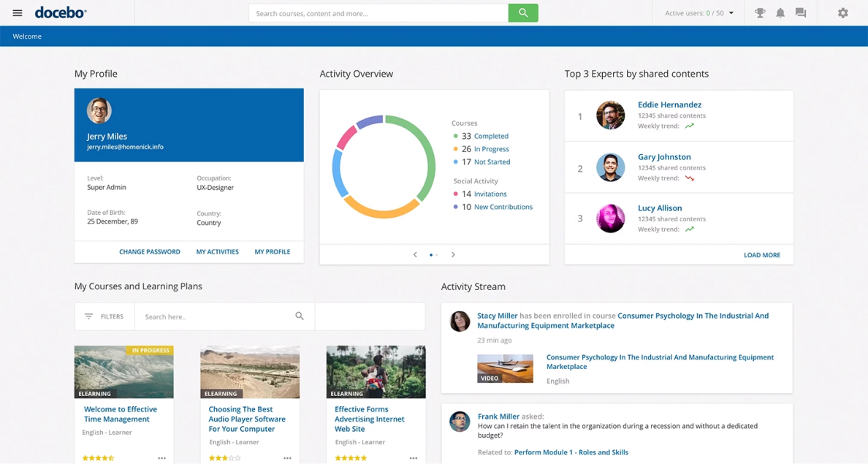Open admin settings with the gear icon

pos(844,12)
